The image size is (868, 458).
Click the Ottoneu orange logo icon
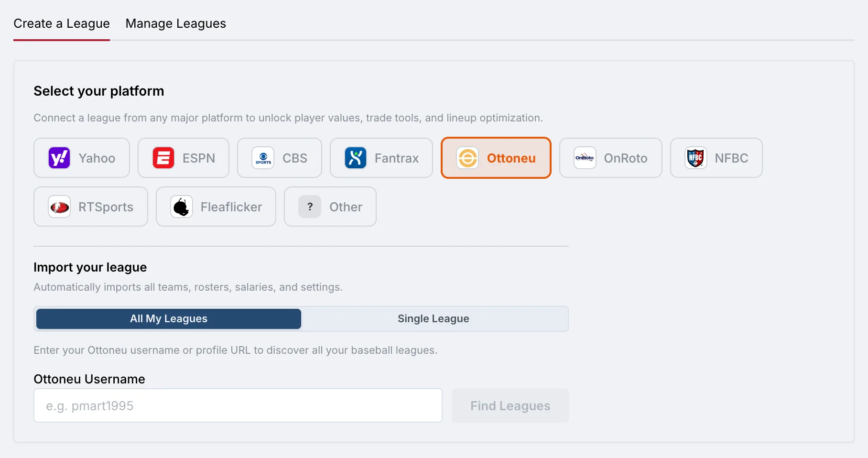pos(467,158)
